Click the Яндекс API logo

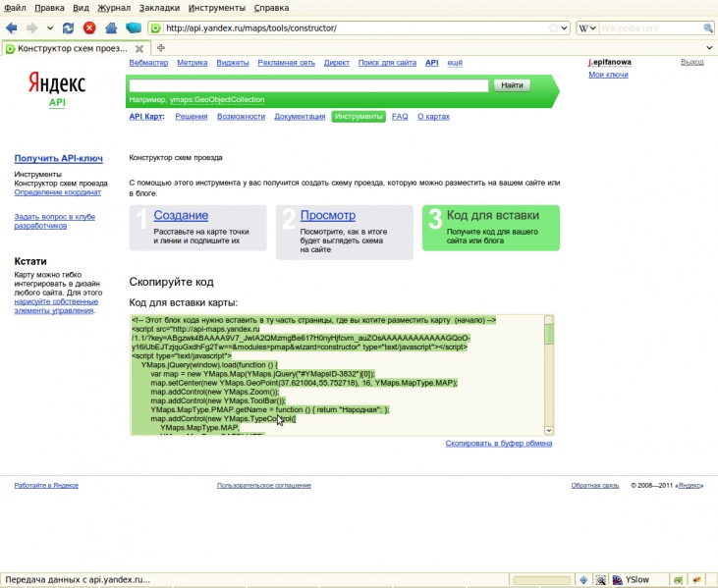[x=57, y=89]
